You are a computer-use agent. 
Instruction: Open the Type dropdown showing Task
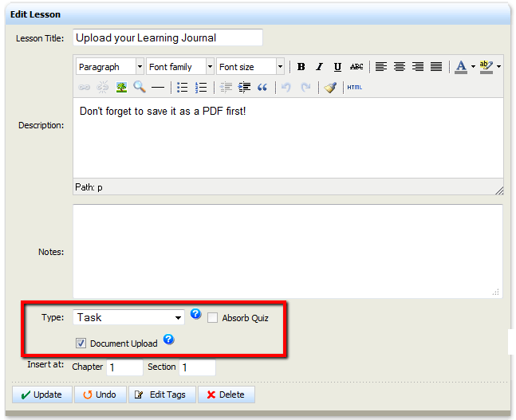pyautogui.click(x=128, y=317)
